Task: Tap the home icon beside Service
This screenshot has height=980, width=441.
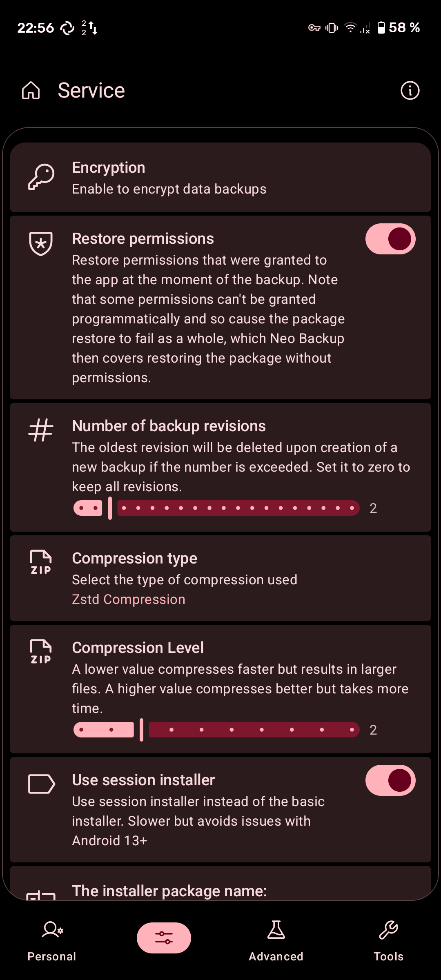Action: [x=31, y=90]
